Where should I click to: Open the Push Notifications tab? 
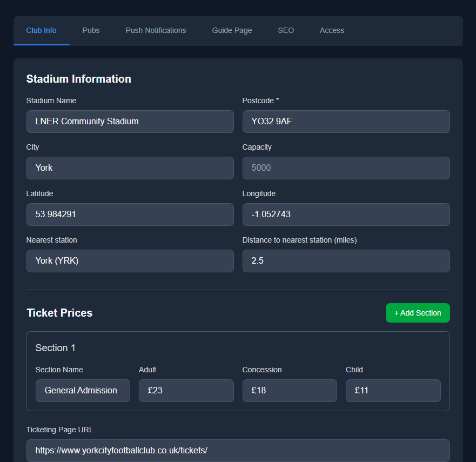[x=156, y=30]
